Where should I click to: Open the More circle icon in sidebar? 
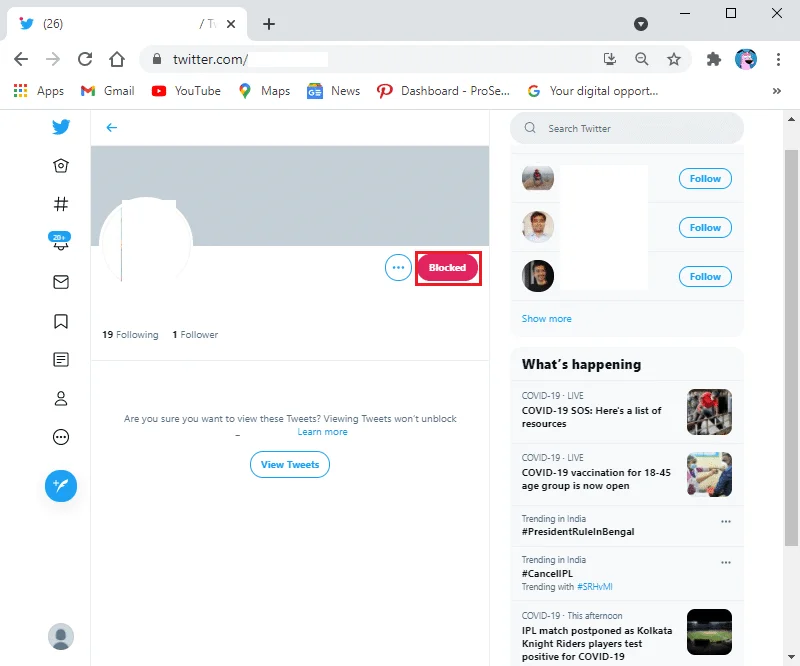click(61, 437)
